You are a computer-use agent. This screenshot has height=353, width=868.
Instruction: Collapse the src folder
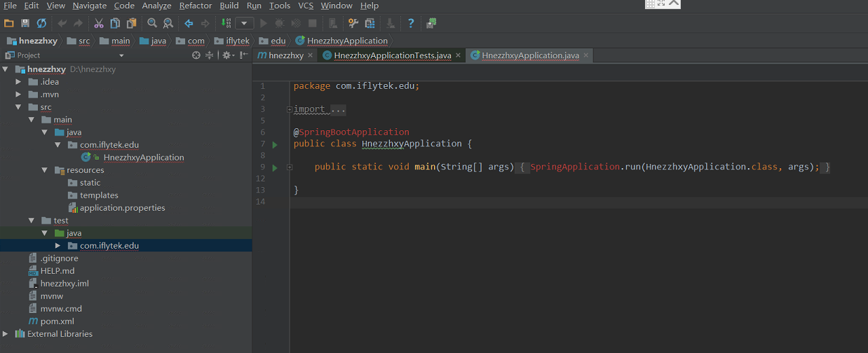click(x=19, y=107)
